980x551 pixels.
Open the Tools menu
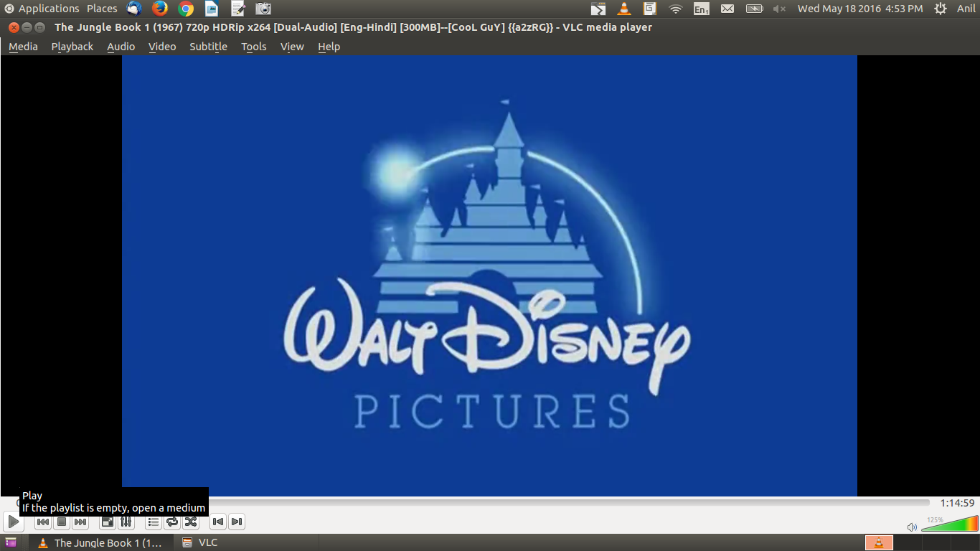tap(254, 47)
